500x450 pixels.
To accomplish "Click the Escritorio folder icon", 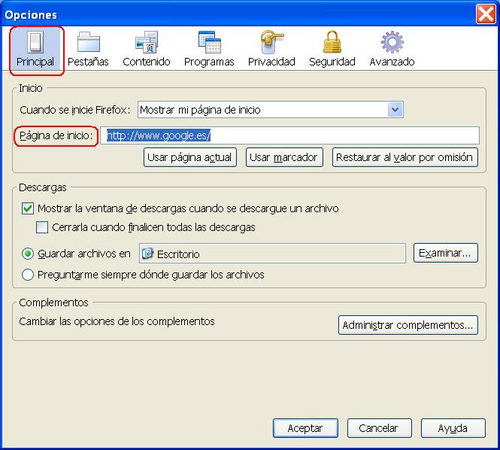I will tap(147, 254).
